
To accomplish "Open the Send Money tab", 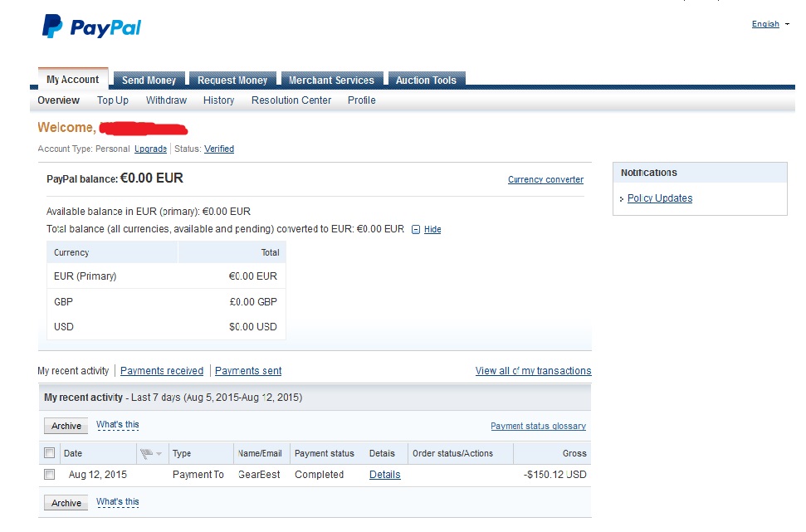I will 149,81.
